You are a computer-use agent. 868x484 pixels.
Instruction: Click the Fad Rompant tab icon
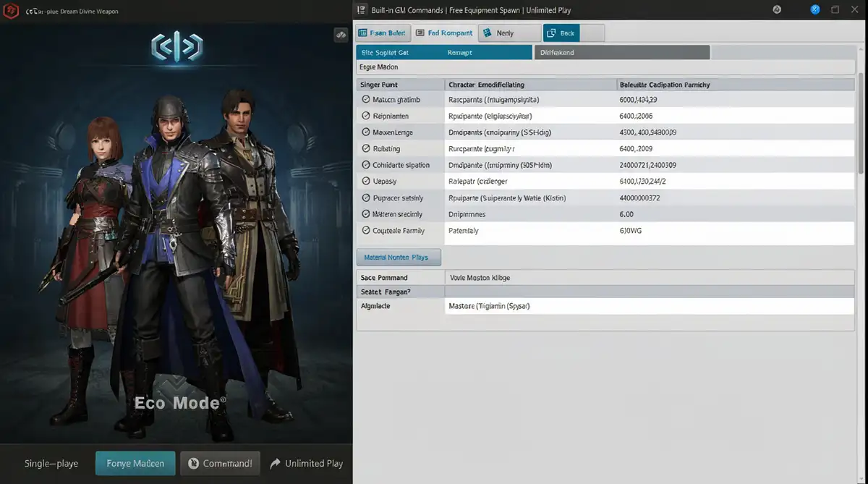[x=420, y=33]
